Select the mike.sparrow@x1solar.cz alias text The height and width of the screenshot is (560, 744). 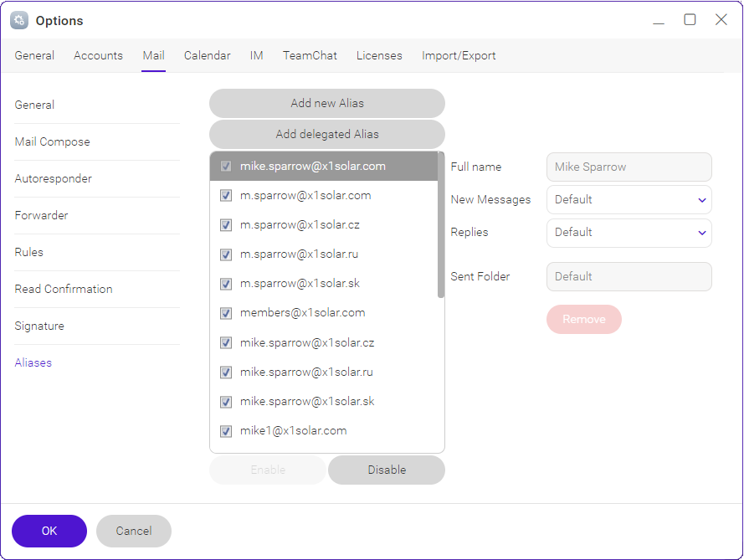307,342
